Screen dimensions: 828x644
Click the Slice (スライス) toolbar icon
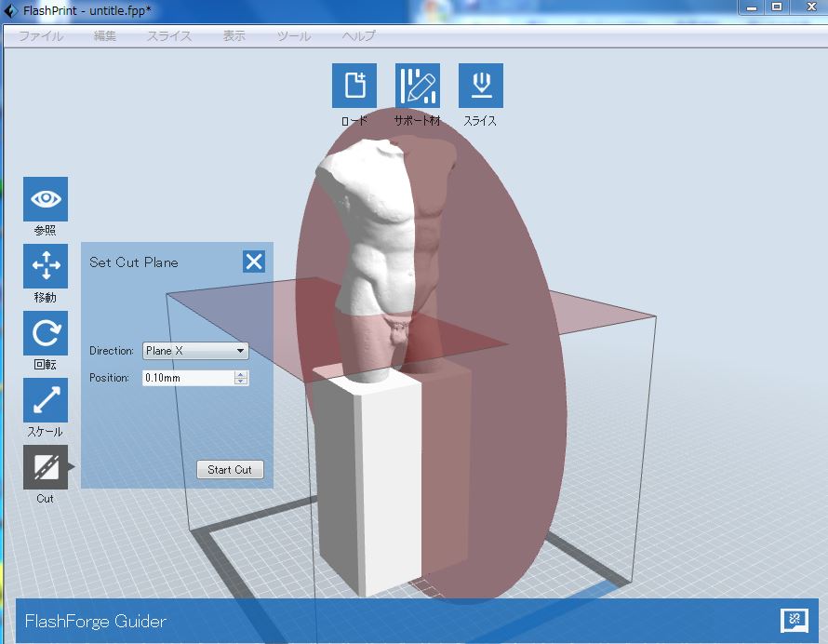click(481, 86)
